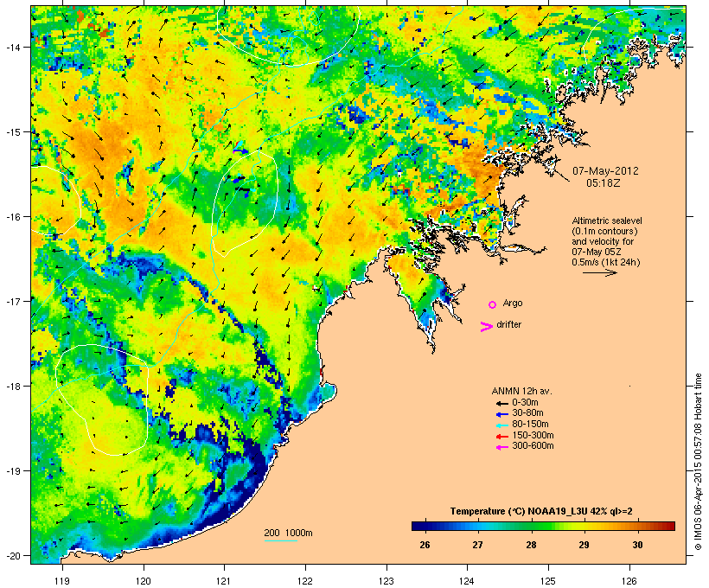Image resolution: width=709 pixels, height=588 pixels.
Task: Click the colorbar tick label 29
Action: click(584, 545)
